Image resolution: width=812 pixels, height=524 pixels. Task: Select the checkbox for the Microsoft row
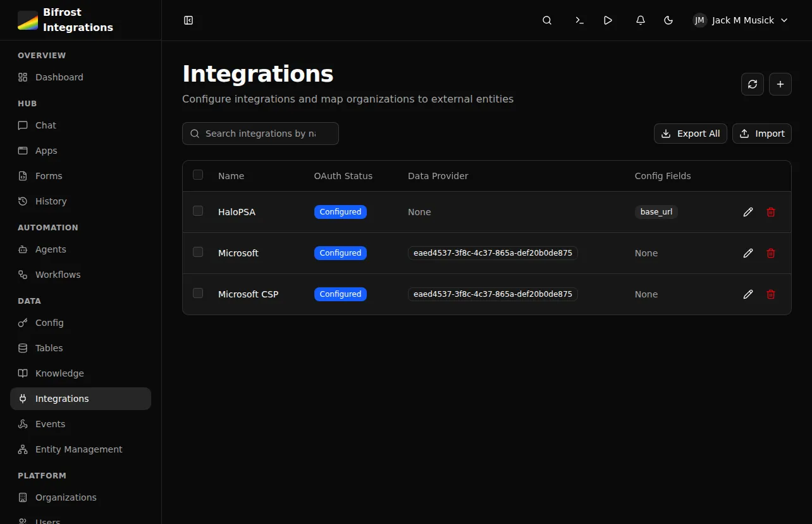[x=197, y=252]
